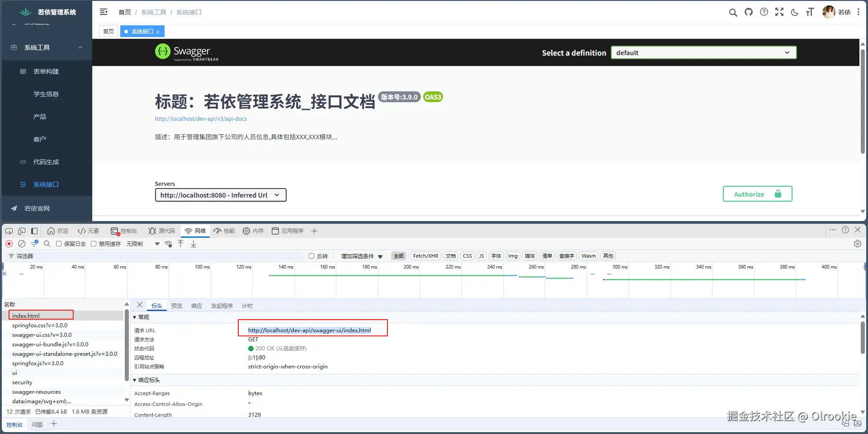Close the request details pane X

140,305
